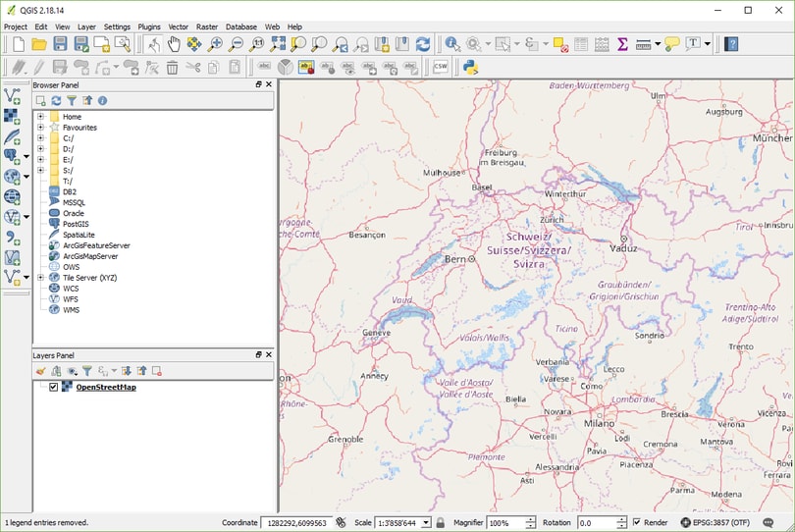Select the OpenStreetMap layer name
795x532 pixels.
click(x=106, y=387)
